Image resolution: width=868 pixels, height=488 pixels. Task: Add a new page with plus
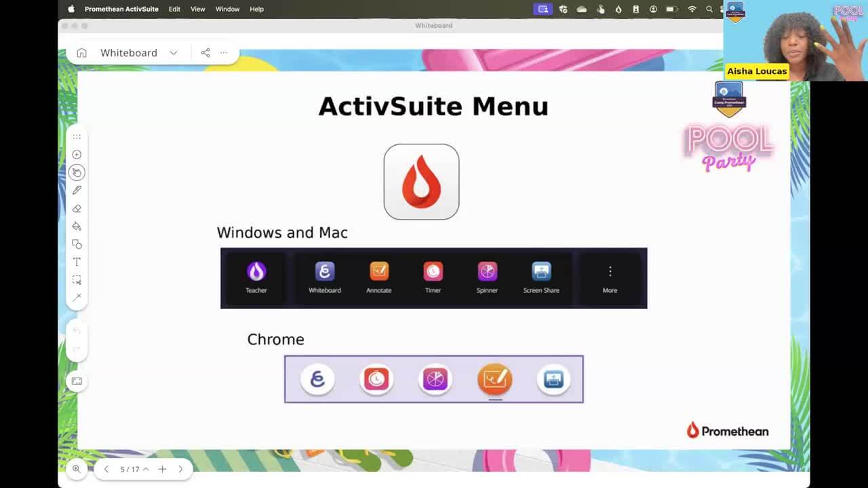(162, 469)
